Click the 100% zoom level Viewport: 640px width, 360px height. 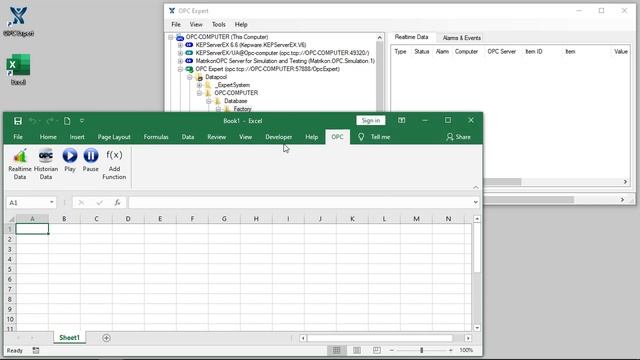tap(466, 350)
